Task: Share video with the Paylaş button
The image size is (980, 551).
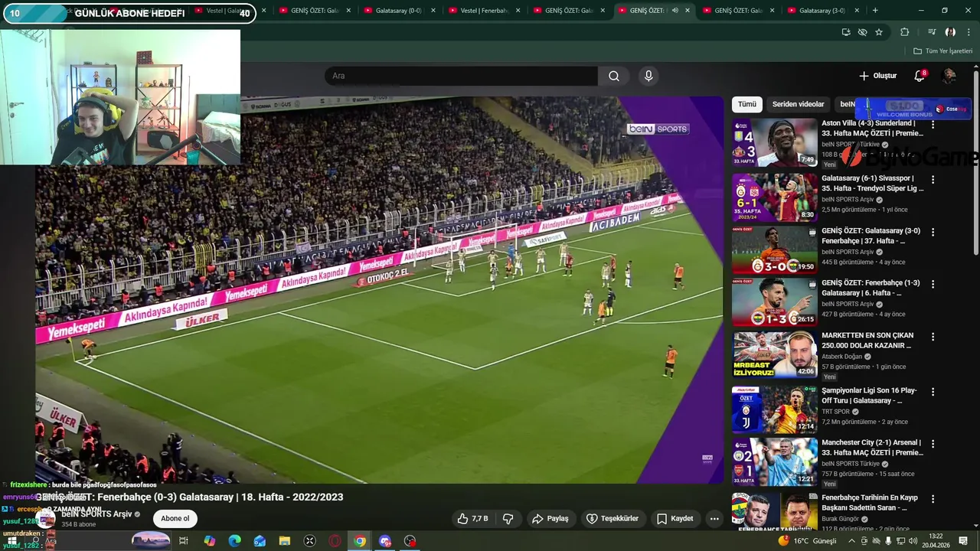Action: [550, 518]
